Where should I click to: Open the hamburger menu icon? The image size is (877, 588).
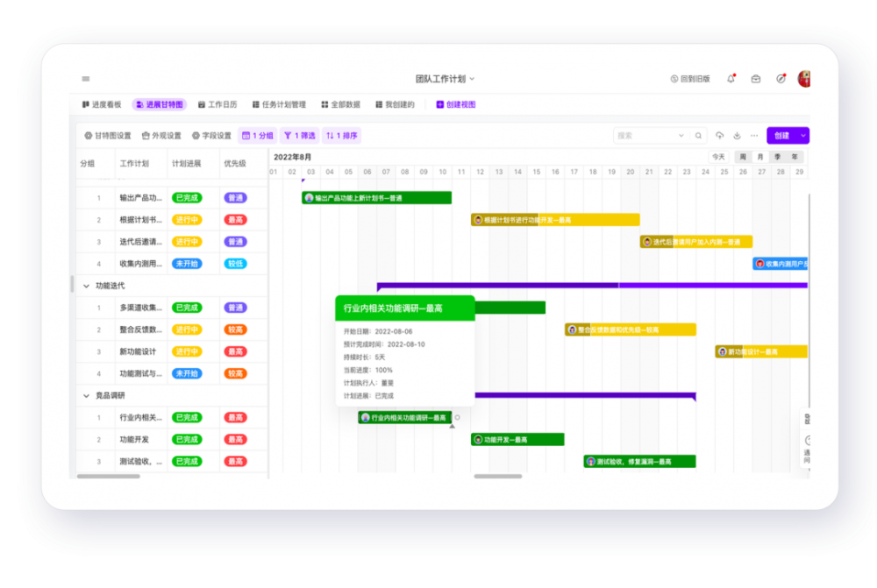click(86, 79)
